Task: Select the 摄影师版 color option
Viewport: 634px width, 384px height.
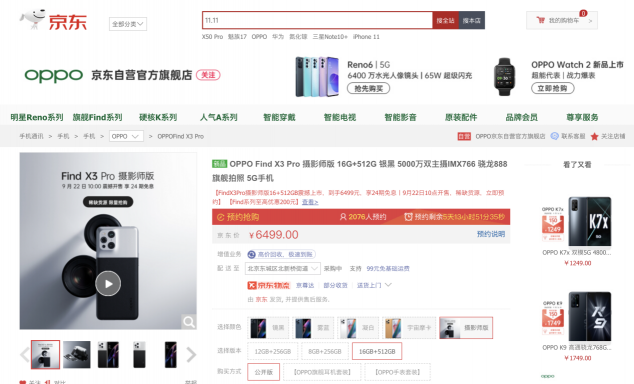Action: [x=466, y=328]
